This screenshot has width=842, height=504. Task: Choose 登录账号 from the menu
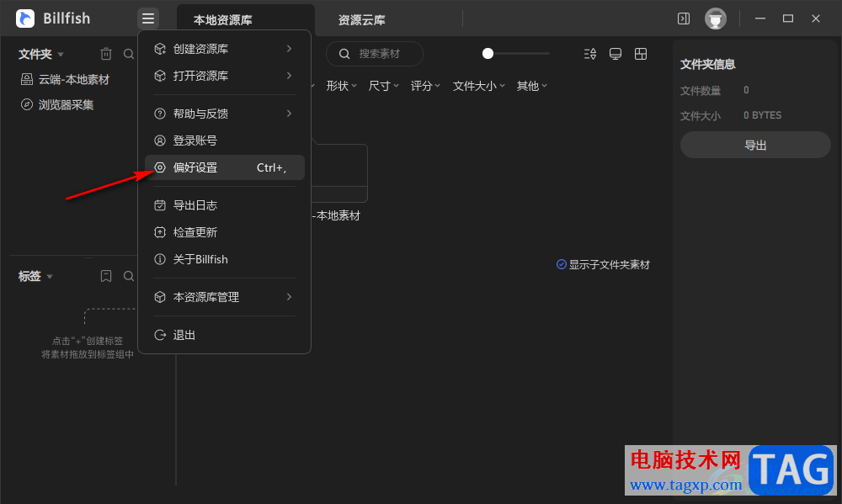click(x=225, y=141)
